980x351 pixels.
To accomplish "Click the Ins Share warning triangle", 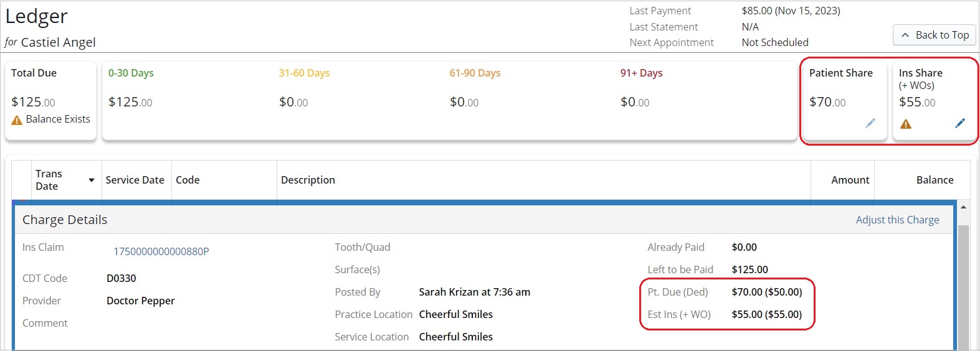I will pyautogui.click(x=906, y=124).
